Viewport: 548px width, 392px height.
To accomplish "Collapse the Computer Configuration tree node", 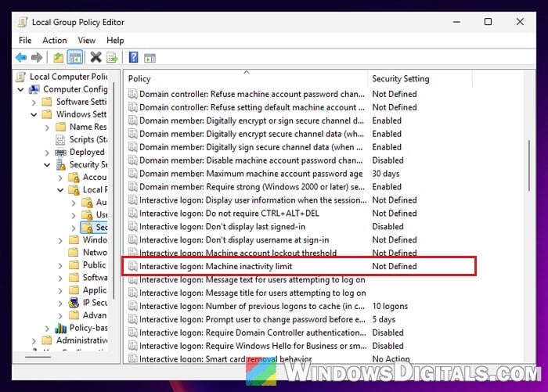I will point(20,90).
